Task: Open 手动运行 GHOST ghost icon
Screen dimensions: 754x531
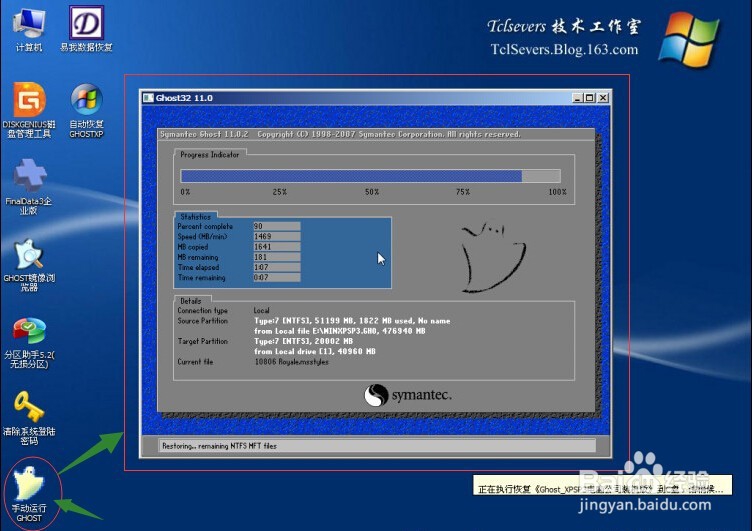Action: (29, 494)
